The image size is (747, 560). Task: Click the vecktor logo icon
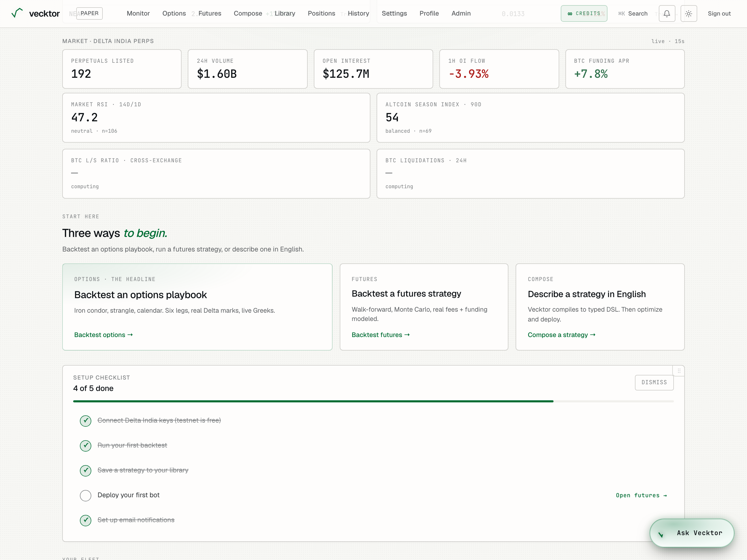(x=17, y=13)
